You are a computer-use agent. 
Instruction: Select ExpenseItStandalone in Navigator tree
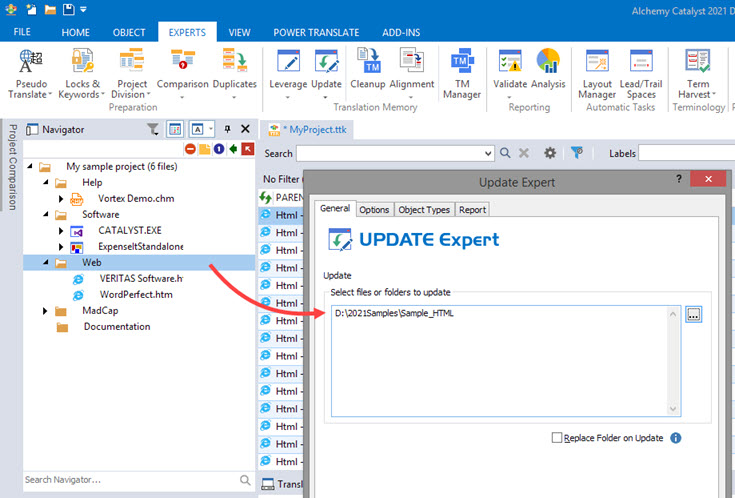(x=141, y=247)
